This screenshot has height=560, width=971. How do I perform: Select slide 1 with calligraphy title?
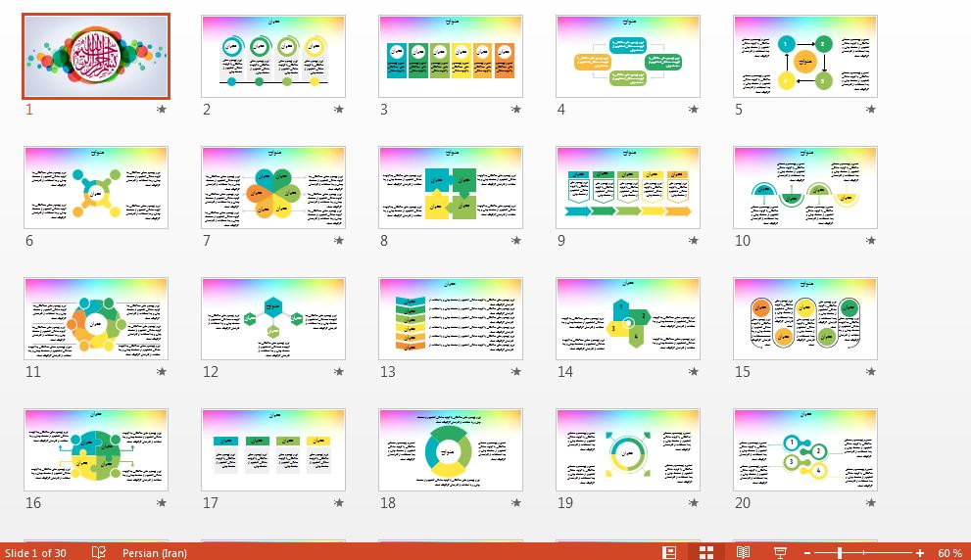point(96,56)
